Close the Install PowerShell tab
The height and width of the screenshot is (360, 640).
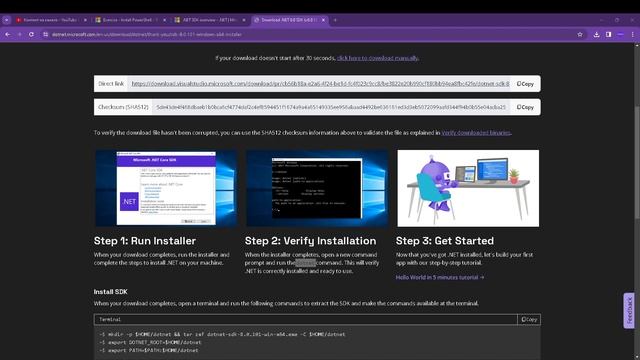(164, 20)
